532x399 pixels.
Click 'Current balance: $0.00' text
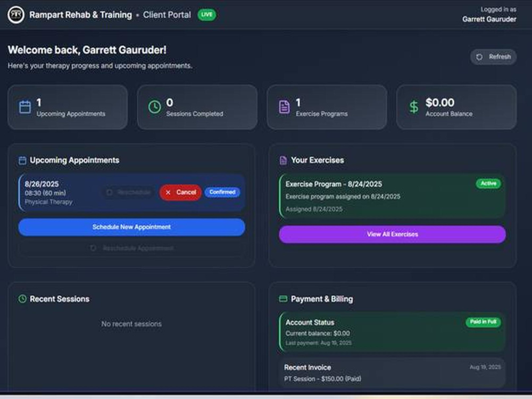point(318,333)
